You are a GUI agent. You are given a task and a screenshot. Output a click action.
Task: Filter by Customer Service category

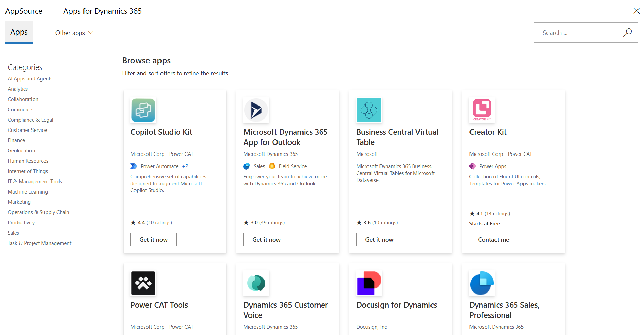click(27, 130)
